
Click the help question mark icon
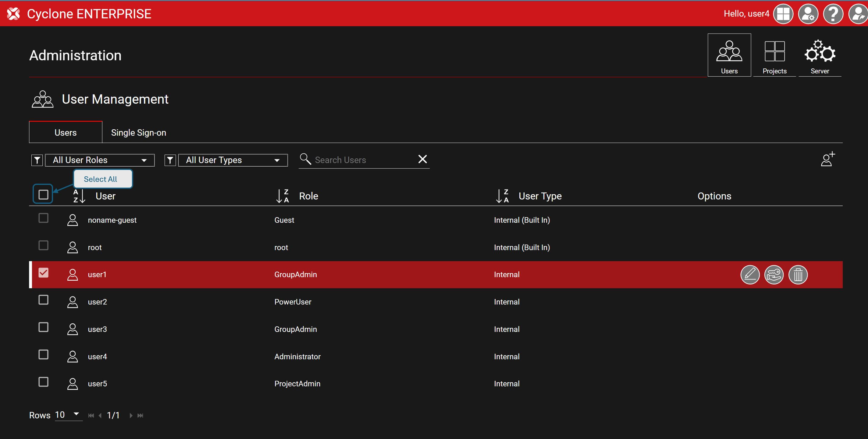click(833, 14)
